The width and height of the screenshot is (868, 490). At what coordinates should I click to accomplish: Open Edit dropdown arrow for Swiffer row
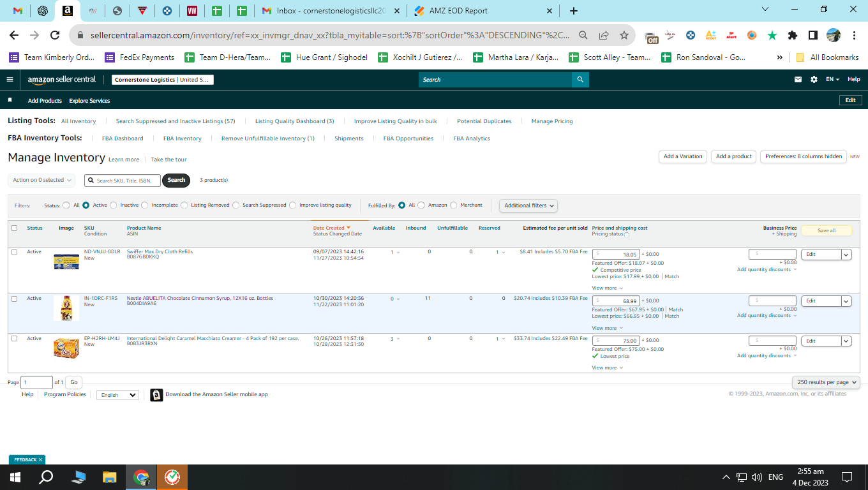pyautogui.click(x=846, y=255)
